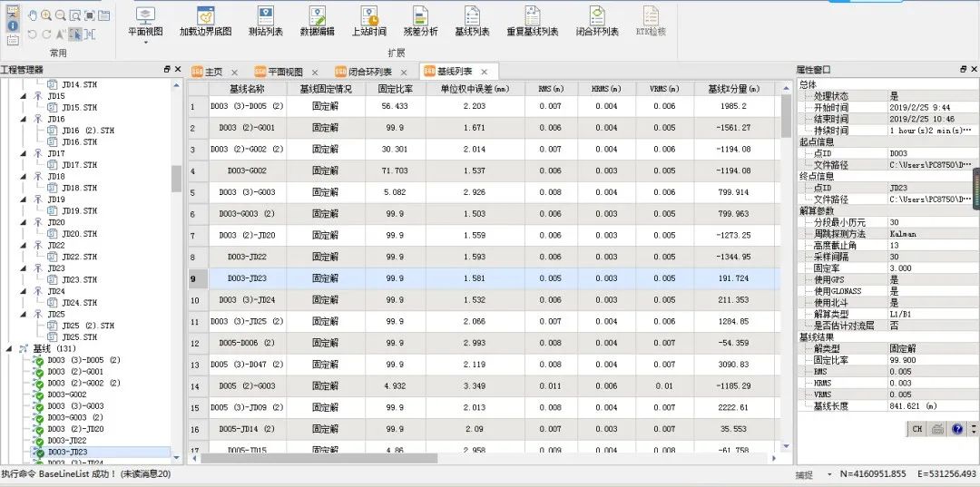Image resolution: width=980 pixels, height=487 pixels.
Task: Open 闭合环列表 closed loop list tool
Action: pos(597,22)
